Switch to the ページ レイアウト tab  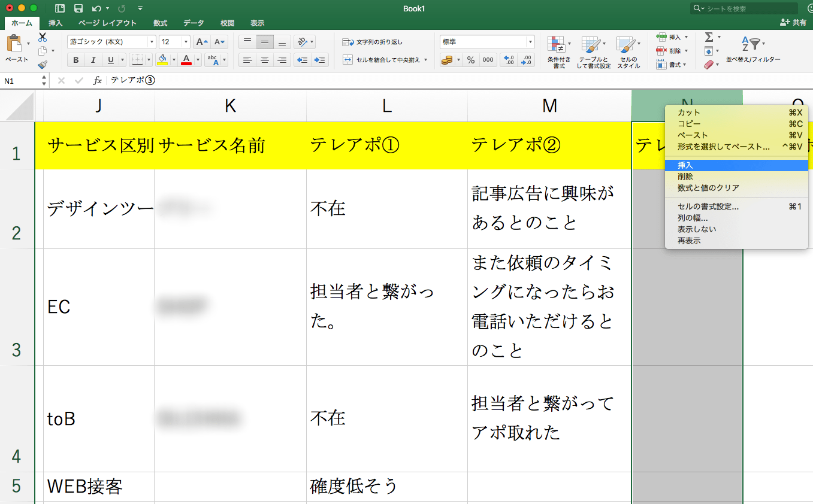tap(107, 23)
